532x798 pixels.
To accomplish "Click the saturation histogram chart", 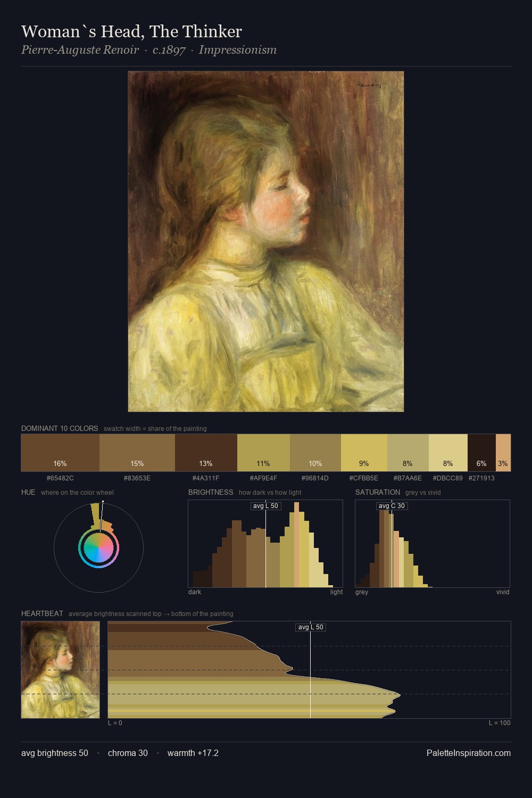I will [433, 544].
